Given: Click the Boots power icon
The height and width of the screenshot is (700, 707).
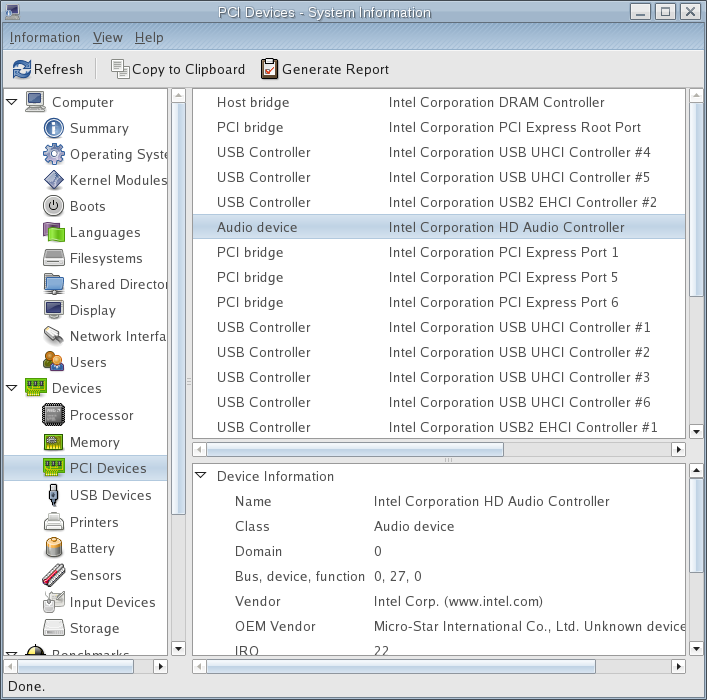Looking at the screenshot, I should click(x=54, y=206).
